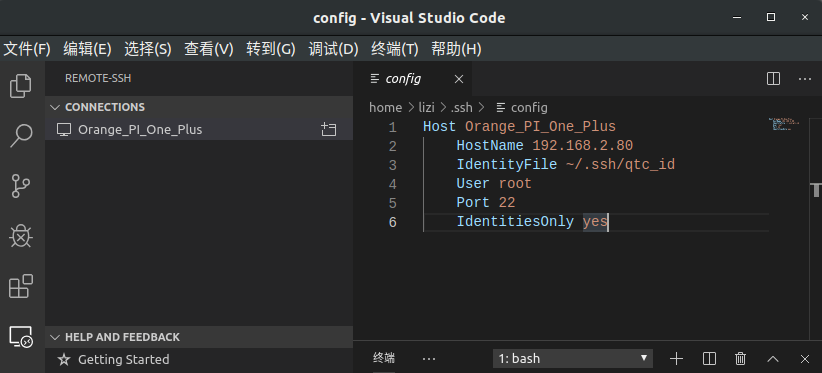Click home in the breadcrumb path
The image size is (822, 373).
(385, 107)
